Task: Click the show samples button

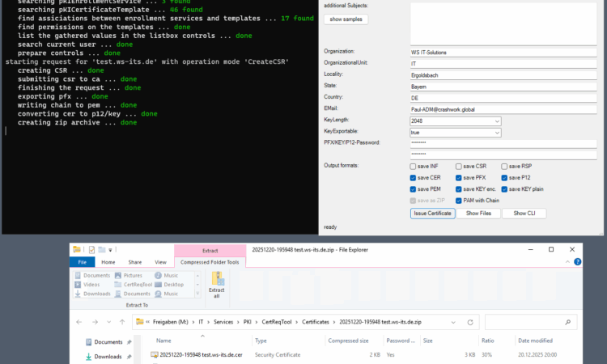Action: pos(347,19)
